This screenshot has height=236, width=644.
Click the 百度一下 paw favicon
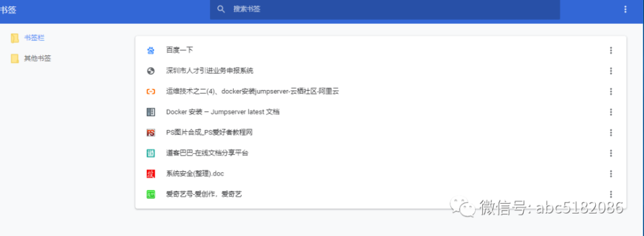pyautogui.click(x=151, y=51)
